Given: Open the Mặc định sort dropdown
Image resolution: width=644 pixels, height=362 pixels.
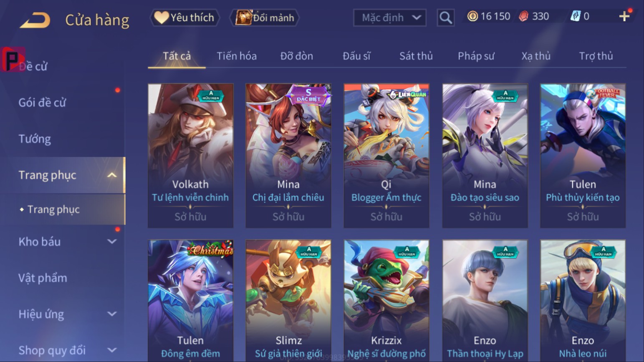Looking at the screenshot, I should click(x=389, y=18).
